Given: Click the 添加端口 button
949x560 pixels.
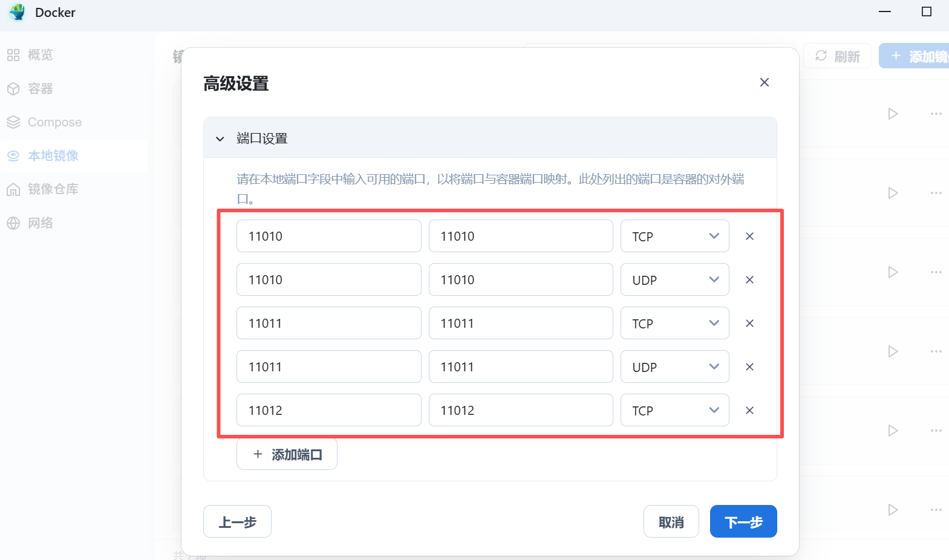Looking at the screenshot, I should coord(287,454).
